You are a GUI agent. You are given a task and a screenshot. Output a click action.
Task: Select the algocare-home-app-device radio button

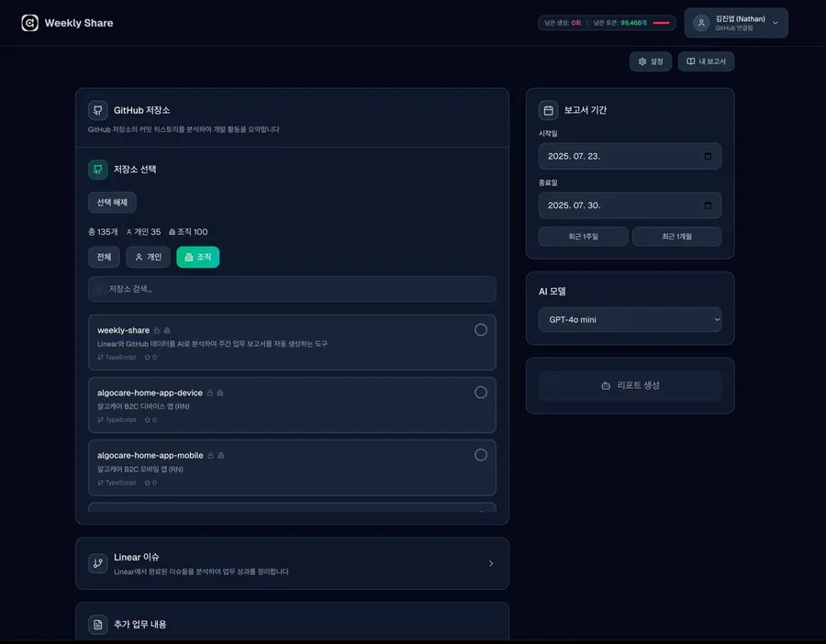tap(480, 393)
